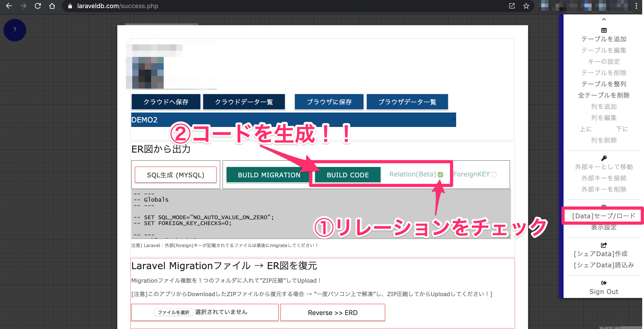Open 表示設定 in the sidebar
The width and height of the screenshot is (644, 329).
pyautogui.click(x=604, y=227)
